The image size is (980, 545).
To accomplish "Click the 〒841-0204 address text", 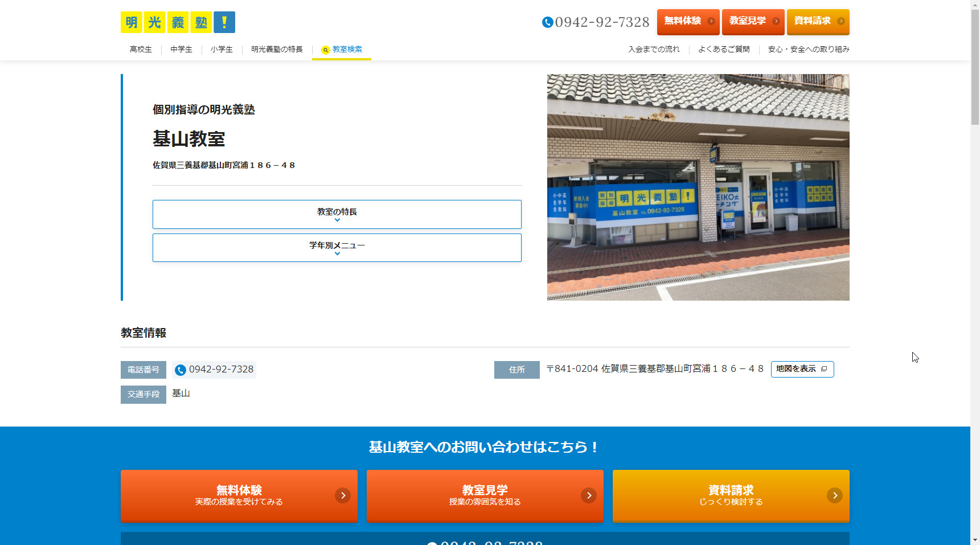I will point(655,369).
